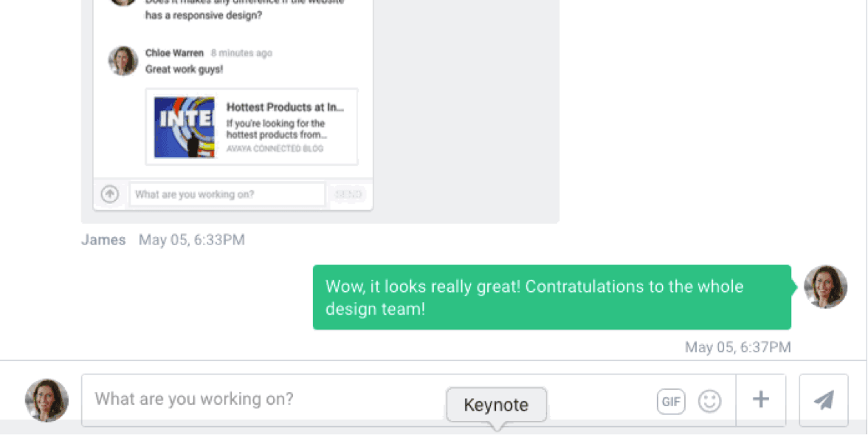Click the plus attachment button
Image resolution: width=868 pixels, height=435 pixels.
pyautogui.click(x=760, y=400)
